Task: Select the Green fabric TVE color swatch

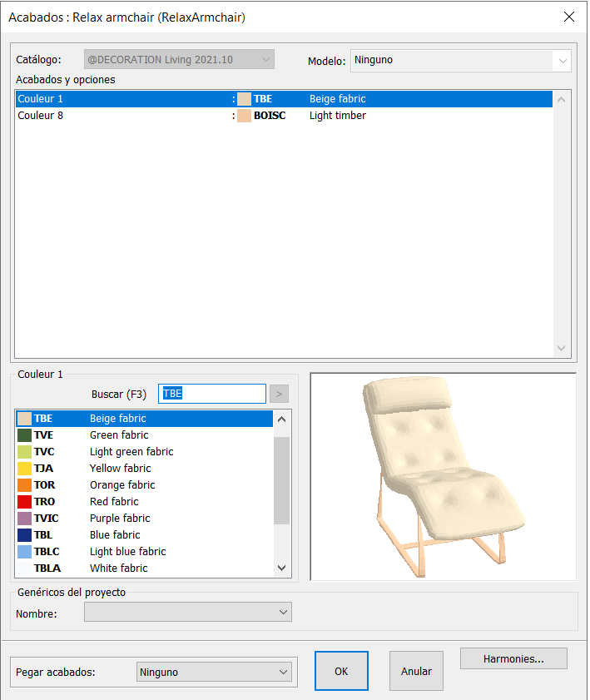Action: pyautogui.click(x=25, y=435)
